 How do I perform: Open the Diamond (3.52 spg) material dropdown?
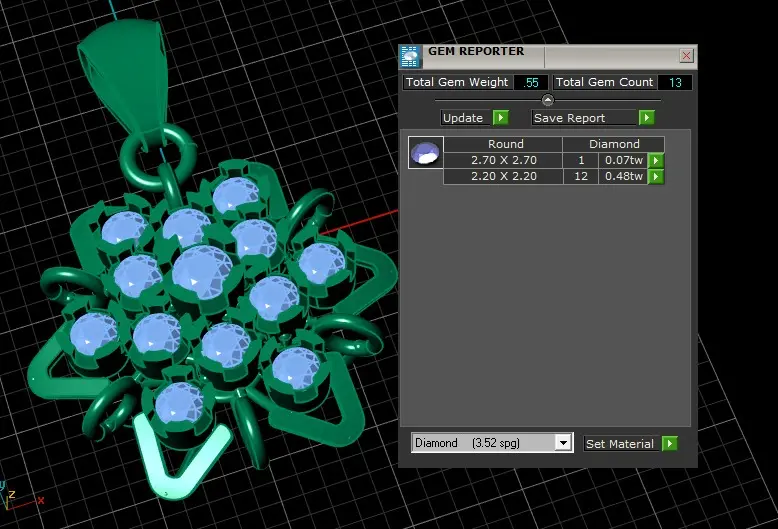coord(563,443)
